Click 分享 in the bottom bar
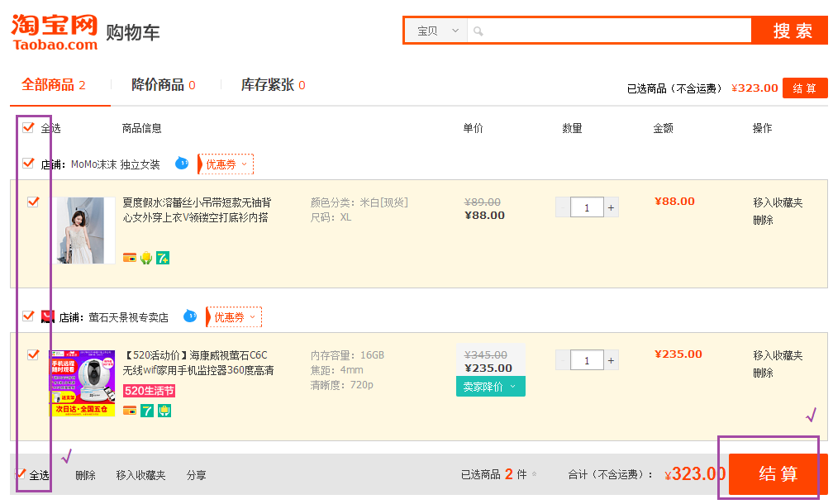This screenshot has width=833, height=504. pos(196,475)
